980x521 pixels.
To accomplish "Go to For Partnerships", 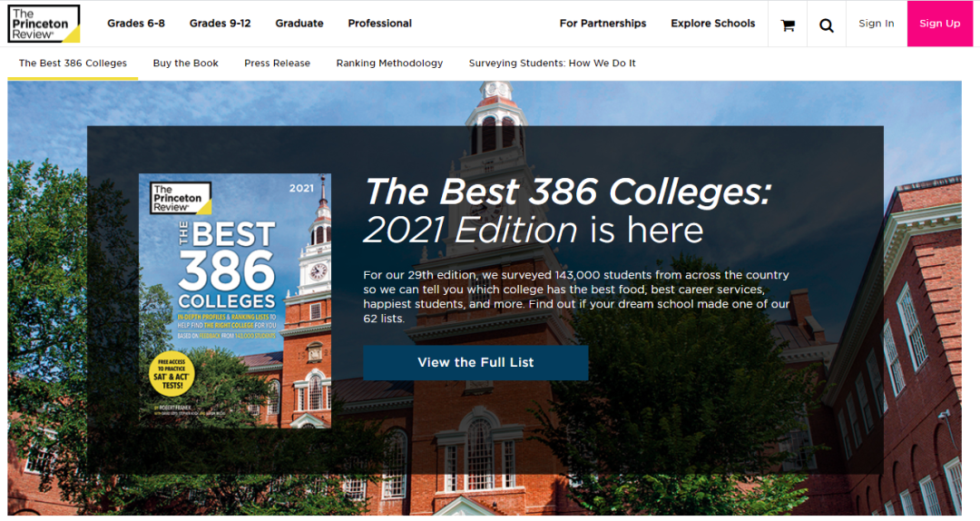I will pyautogui.click(x=603, y=24).
